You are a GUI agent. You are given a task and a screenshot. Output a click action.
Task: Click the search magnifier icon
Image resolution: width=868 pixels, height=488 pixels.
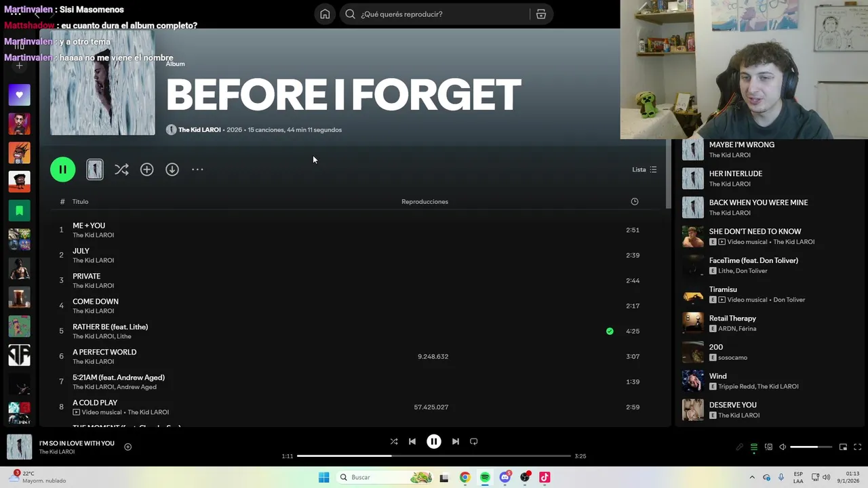point(350,14)
